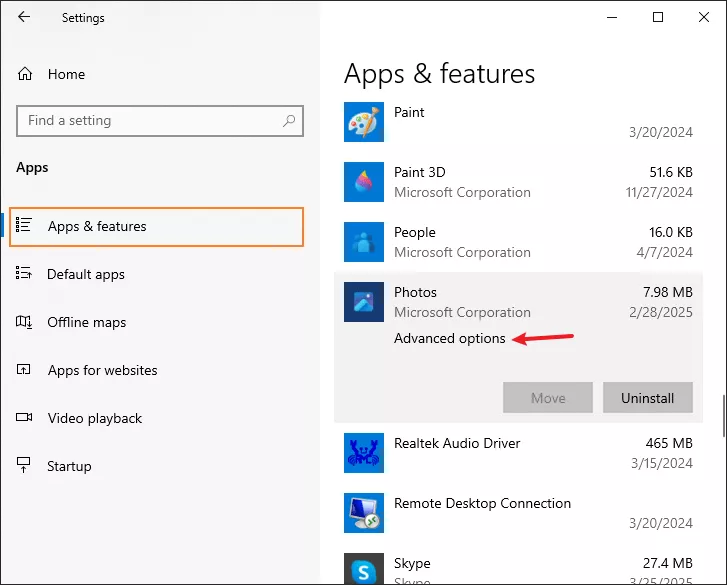This screenshot has width=727, height=585.
Task: Select the Paint 3D entry name
Action: pyautogui.click(x=420, y=172)
